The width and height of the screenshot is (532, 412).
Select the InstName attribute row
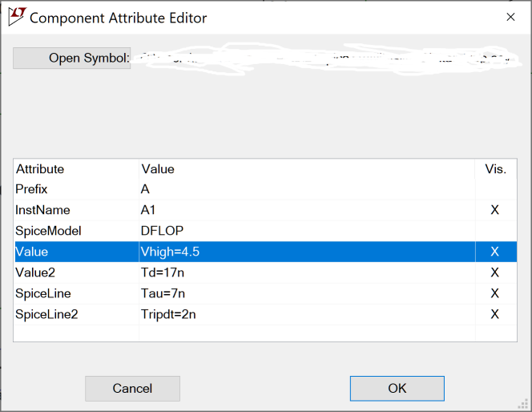point(266,210)
